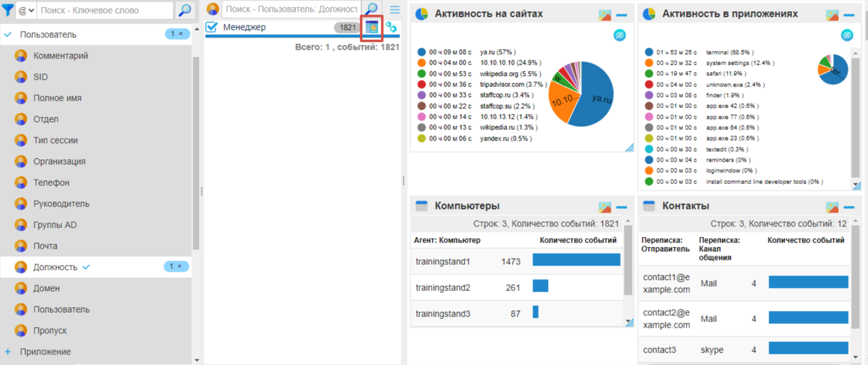This screenshot has width=868, height=365.
Task: Click image export icon in Контакты widget
Action: (833, 206)
